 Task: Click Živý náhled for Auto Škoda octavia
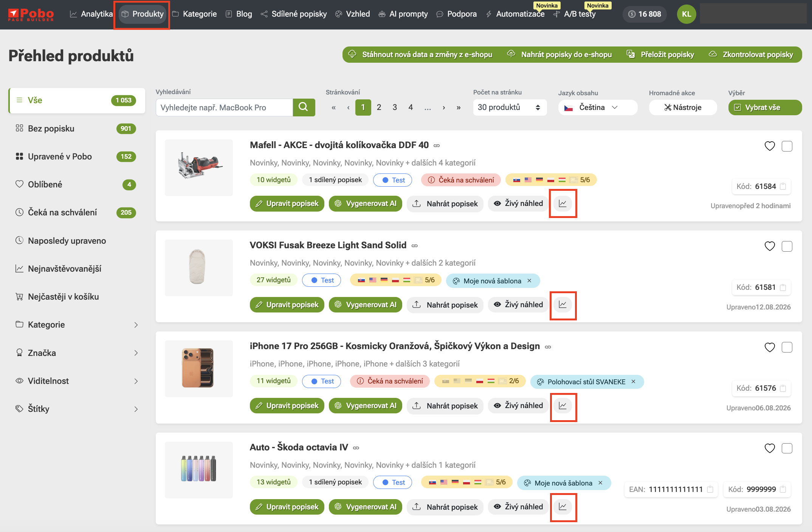pyautogui.click(x=518, y=507)
